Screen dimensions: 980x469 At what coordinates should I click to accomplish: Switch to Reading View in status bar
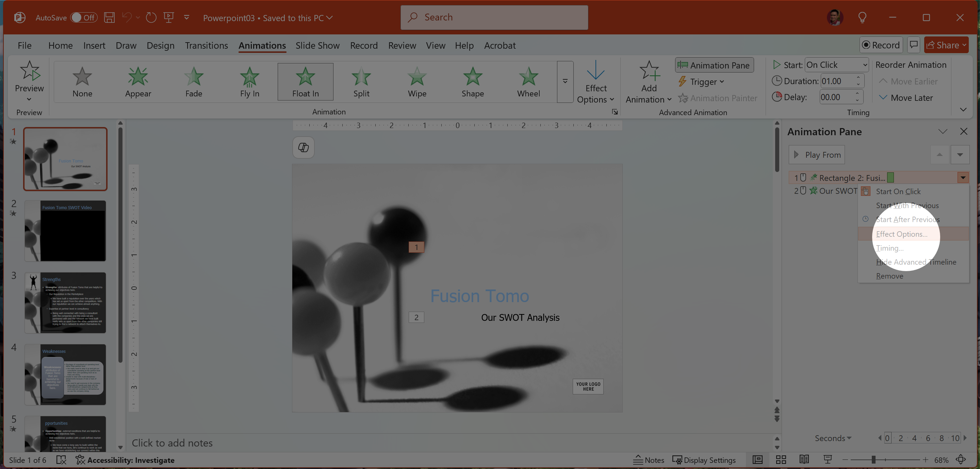(804, 460)
